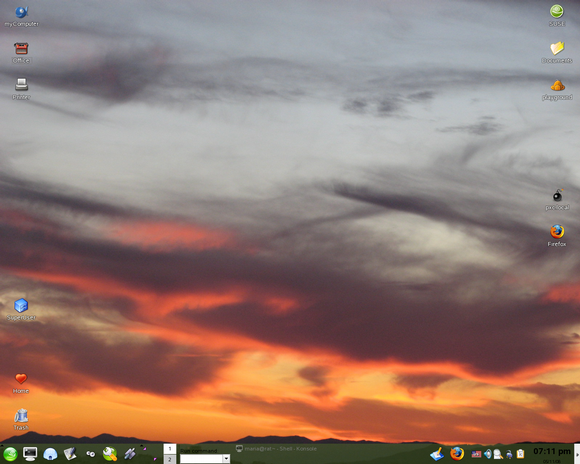The height and width of the screenshot is (464, 580).
Task: Select the Shell - Konsole taskbar entry
Action: pos(276,449)
